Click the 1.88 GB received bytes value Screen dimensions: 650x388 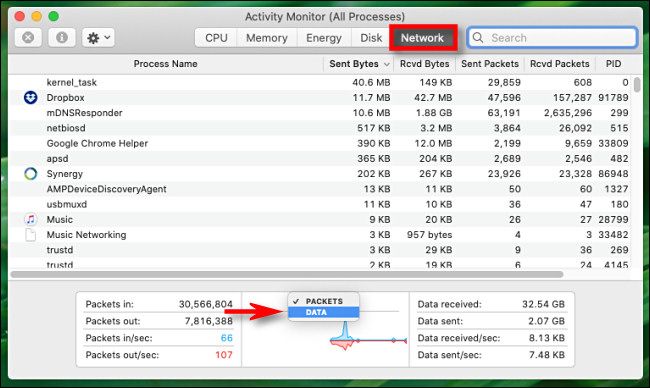434,113
